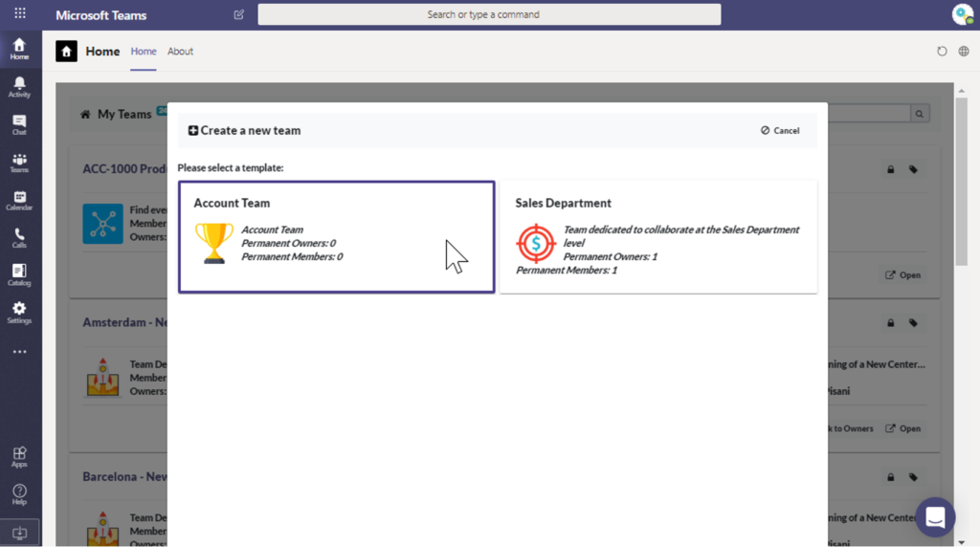The width and height of the screenshot is (980, 547).
Task: Select the Account Team template
Action: 336,236
